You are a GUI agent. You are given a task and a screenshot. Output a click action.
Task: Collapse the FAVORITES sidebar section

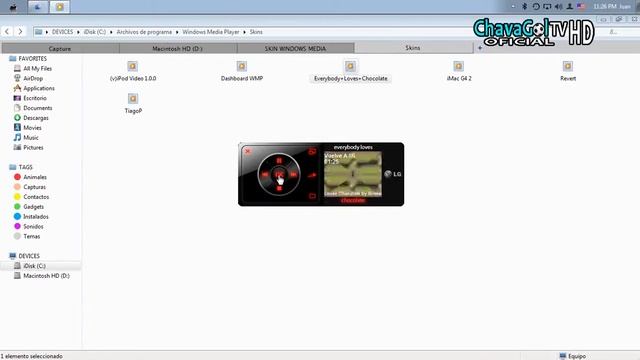click(x=28, y=59)
